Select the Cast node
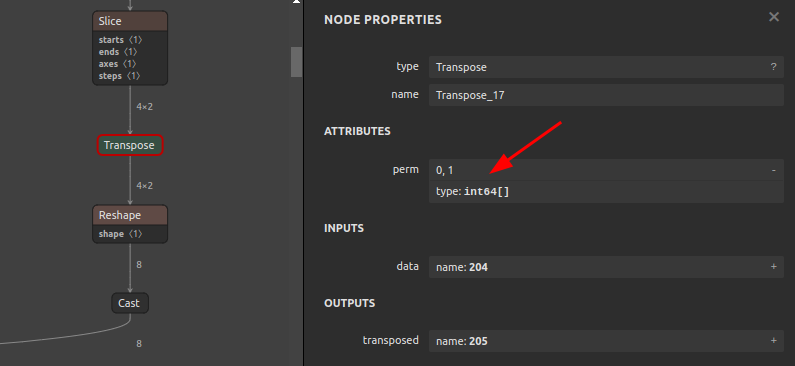 pyautogui.click(x=130, y=303)
